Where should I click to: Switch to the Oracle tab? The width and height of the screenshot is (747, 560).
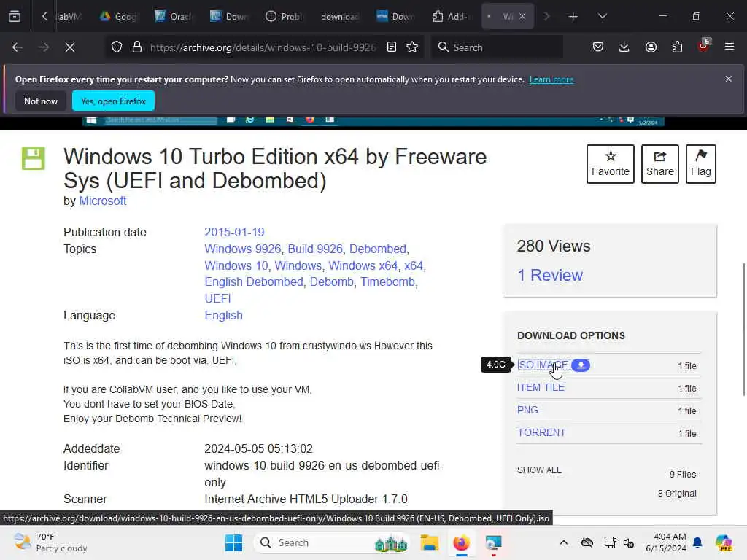click(174, 17)
